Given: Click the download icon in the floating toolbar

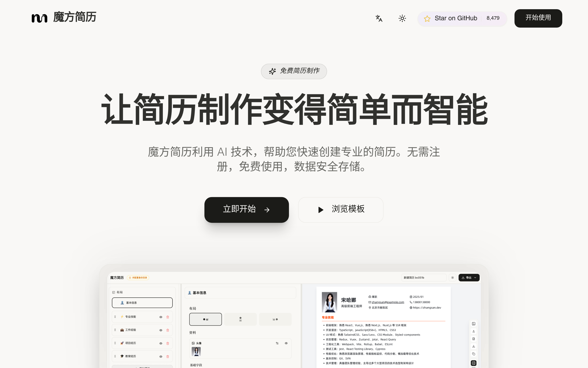Looking at the screenshot, I should (x=474, y=346).
